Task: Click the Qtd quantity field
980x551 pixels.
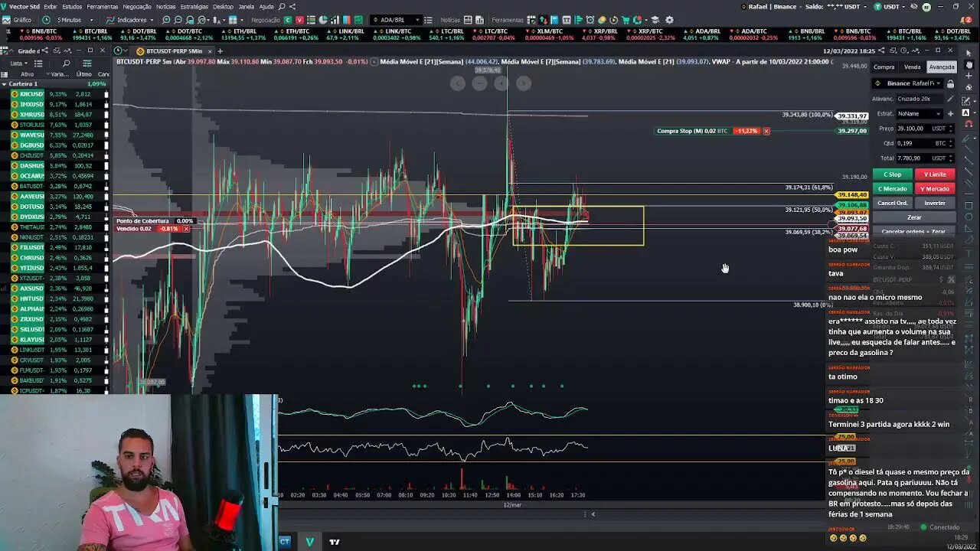Action: pyautogui.click(x=926, y=143)
